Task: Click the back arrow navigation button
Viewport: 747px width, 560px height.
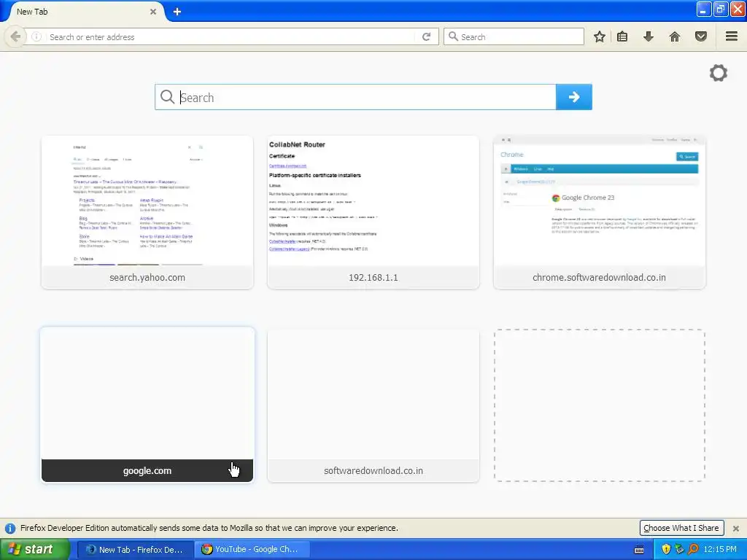Action: pyautogui.click(x=15, y=36)
